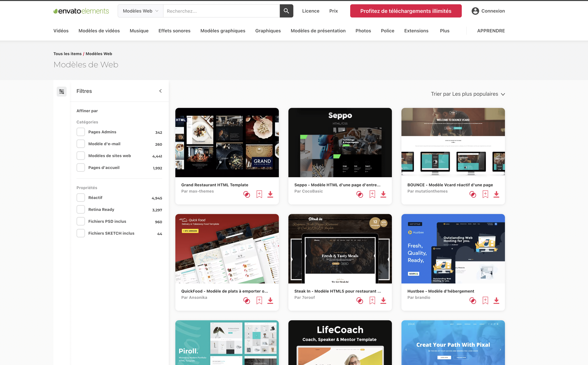Expand the Plus navigation menu
Image resolution: width=588 pixels, height=365 pixels.
coord(445,31)
